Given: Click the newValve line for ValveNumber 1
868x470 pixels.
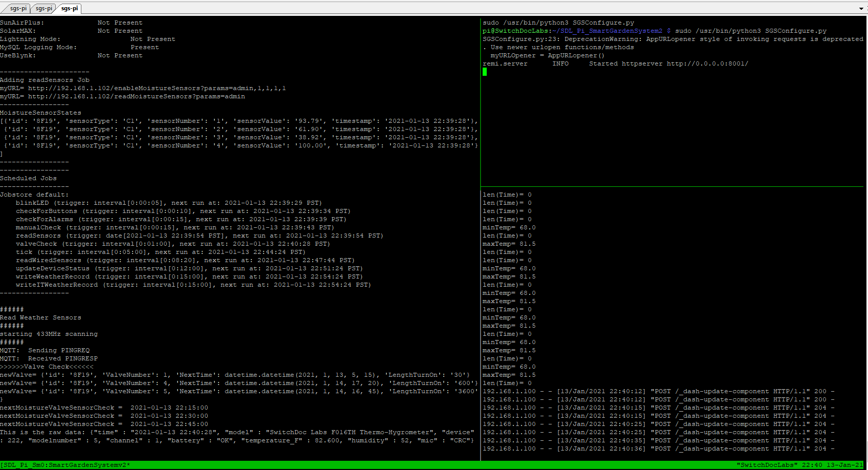Looking at the screenshot, I should pos(235,375).
